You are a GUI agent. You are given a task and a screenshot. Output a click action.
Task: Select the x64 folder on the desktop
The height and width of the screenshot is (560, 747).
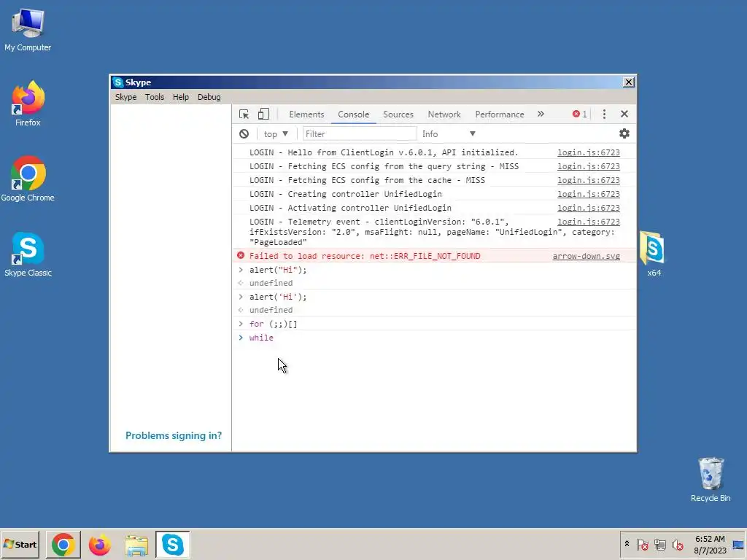pos(654,253)
